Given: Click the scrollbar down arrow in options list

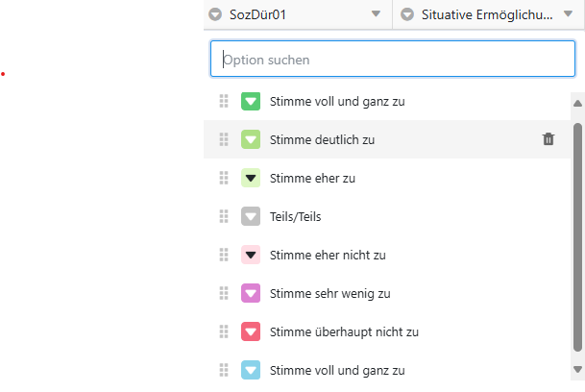Looking at the screenshot, I should (577, 369).
